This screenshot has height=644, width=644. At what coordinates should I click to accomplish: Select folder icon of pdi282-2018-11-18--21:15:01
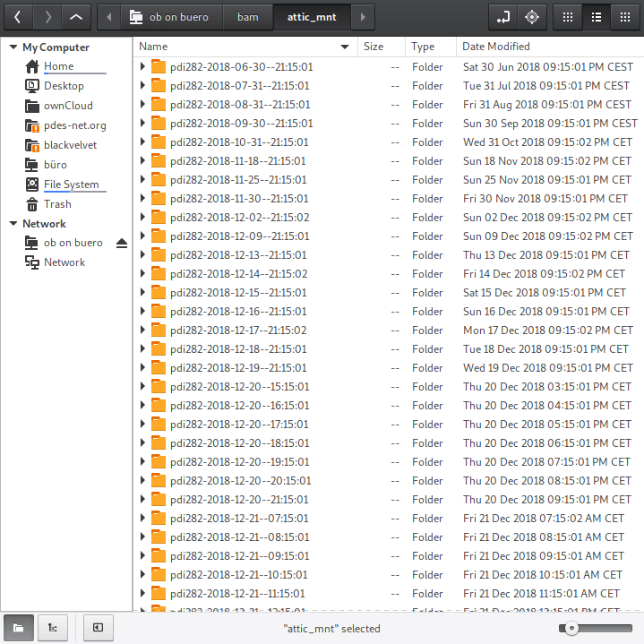(159, 160)
